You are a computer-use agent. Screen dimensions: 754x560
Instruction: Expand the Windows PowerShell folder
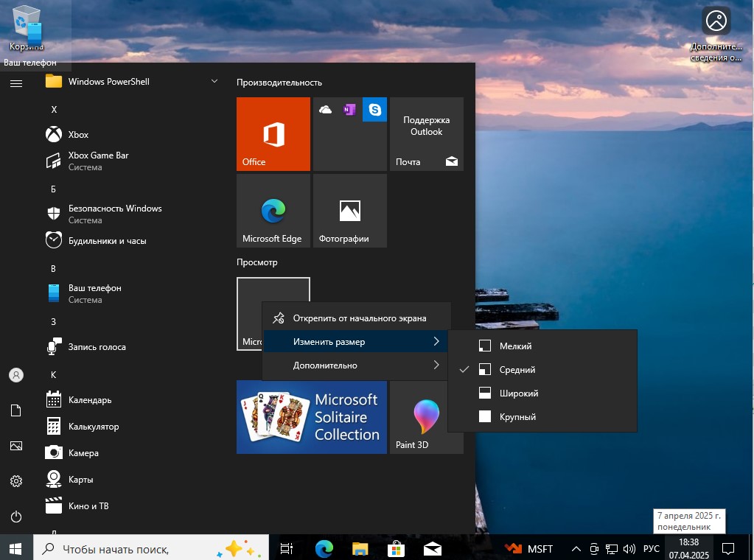[132, 81]
